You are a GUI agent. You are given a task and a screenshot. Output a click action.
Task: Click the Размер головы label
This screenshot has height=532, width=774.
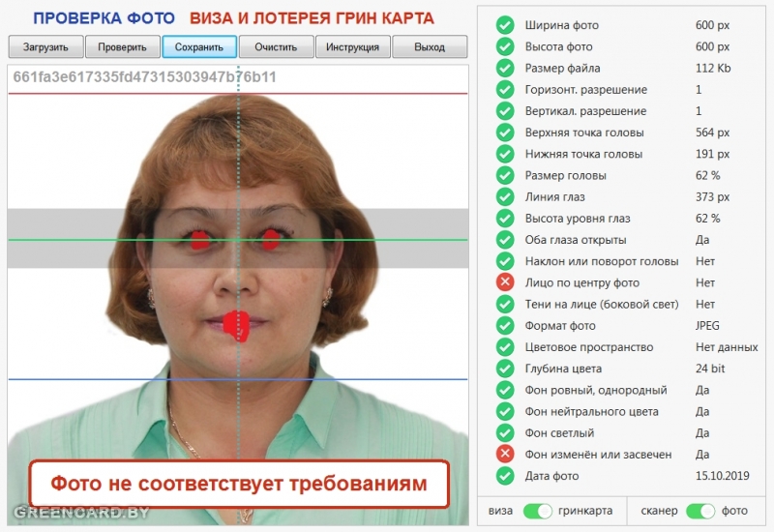[566, 176]
